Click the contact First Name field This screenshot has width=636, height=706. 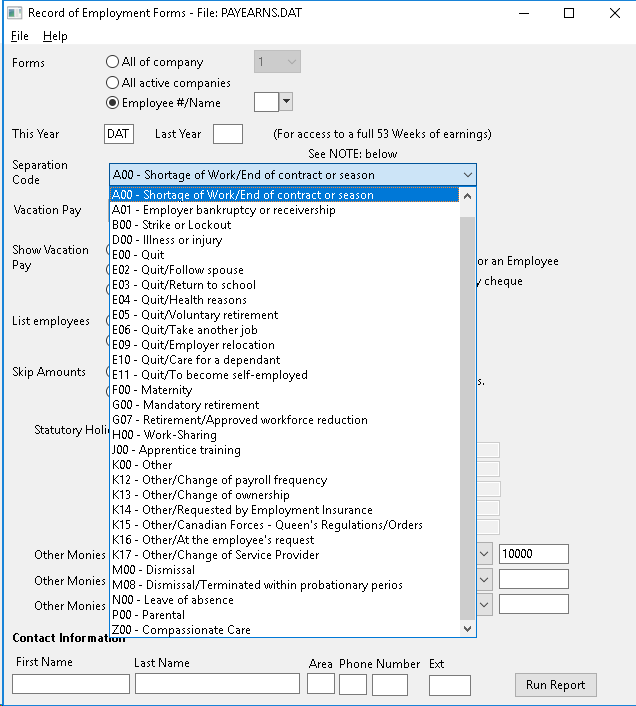71,684
